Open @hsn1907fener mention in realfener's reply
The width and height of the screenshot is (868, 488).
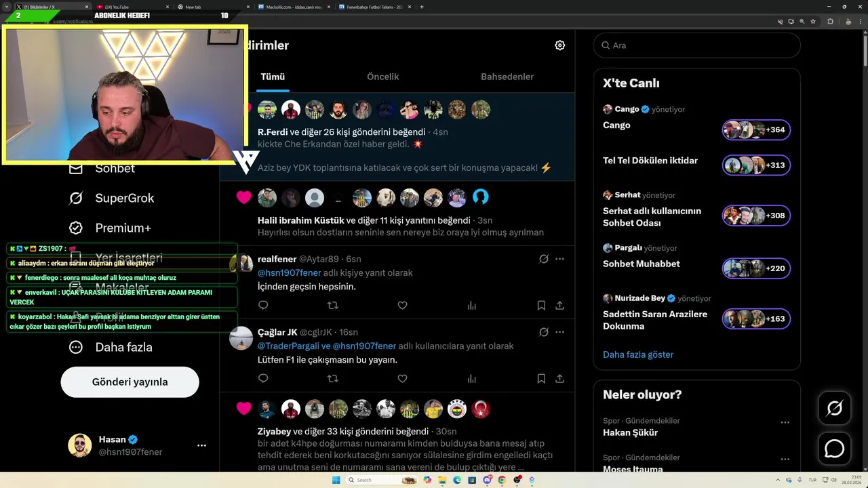tap(290, 272)
